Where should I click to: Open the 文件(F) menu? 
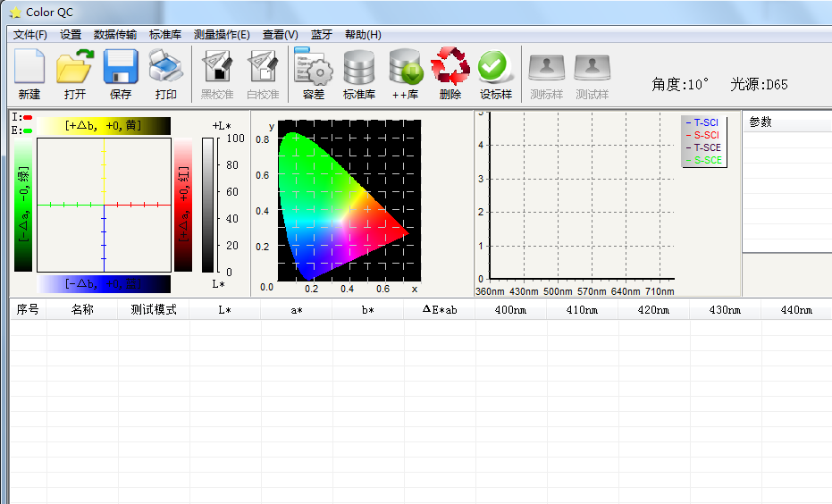(30, 35)
